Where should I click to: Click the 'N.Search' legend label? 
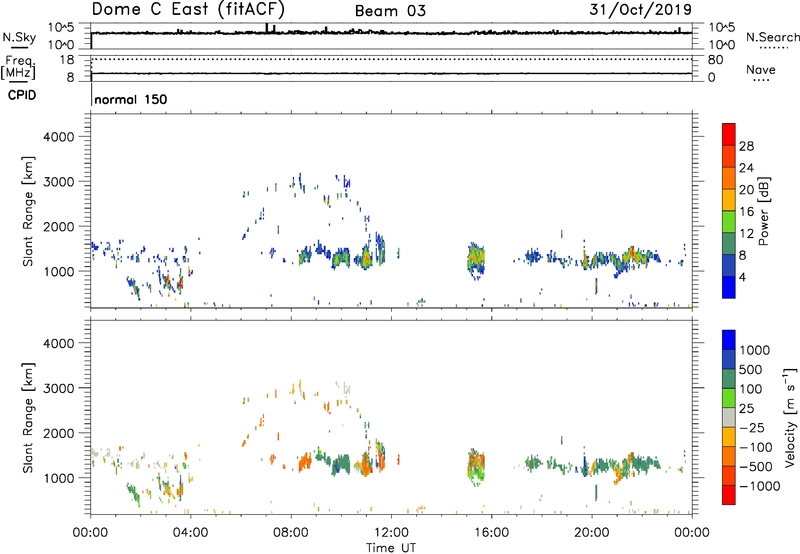(x=772, y=37)
